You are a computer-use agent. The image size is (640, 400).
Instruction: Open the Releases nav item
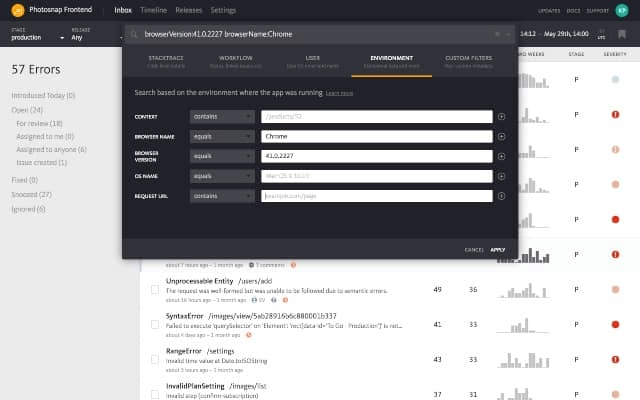point(189,10)
